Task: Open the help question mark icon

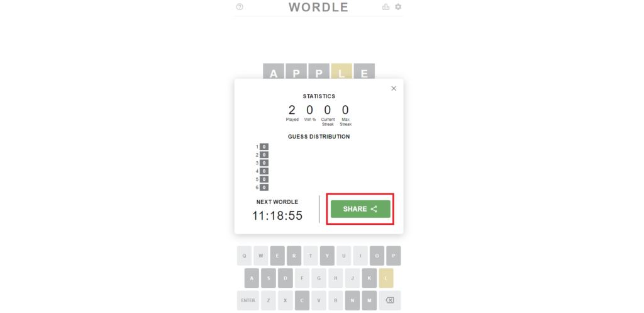Action: click(240, 7)
